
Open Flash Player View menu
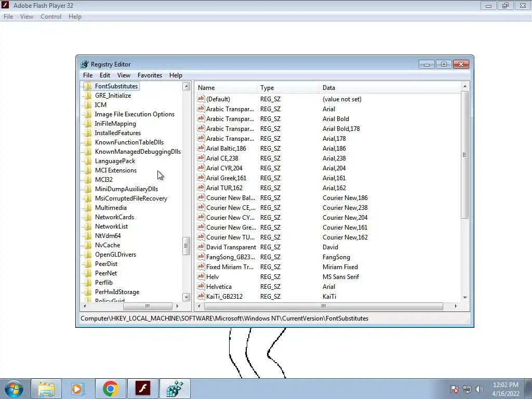pos(26,17)
